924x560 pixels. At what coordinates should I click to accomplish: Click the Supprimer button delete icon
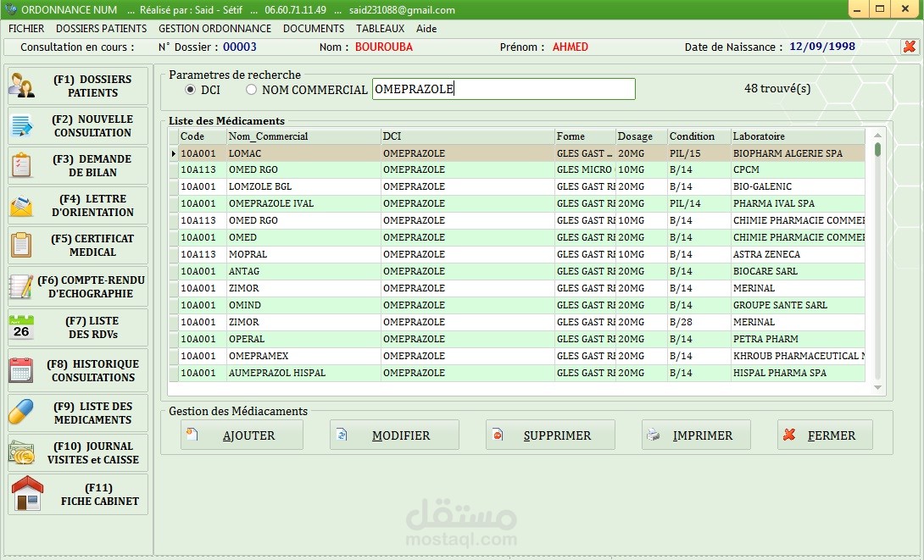tap(498, 435)
